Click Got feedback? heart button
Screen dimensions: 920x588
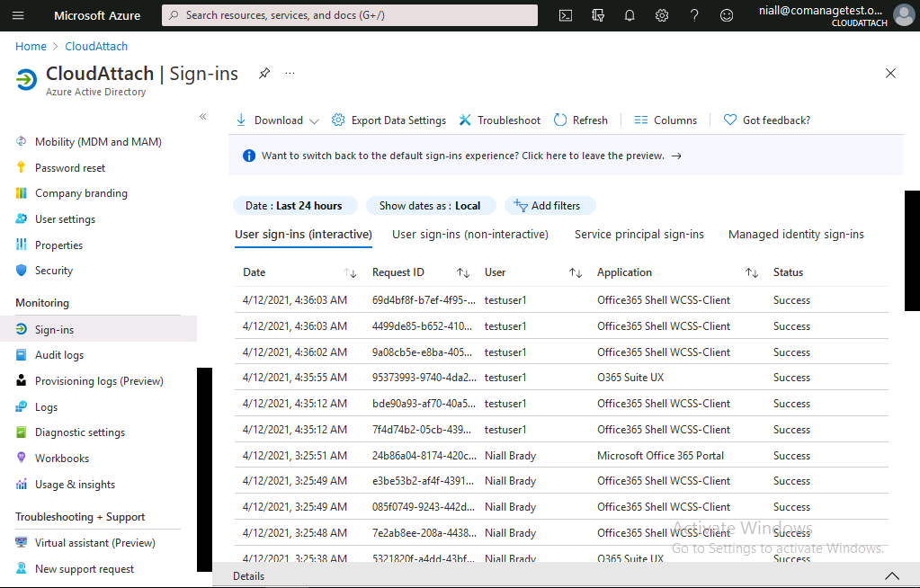click(x=767, y=120)
